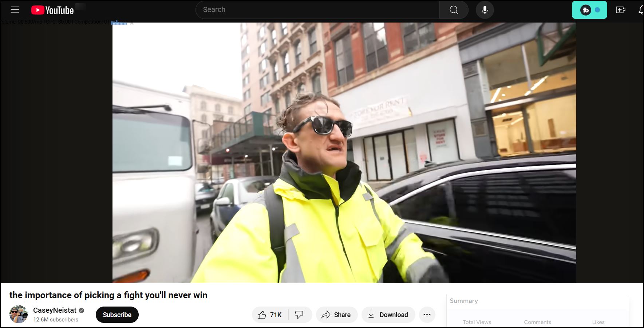Open the TubeBuddy extension menu
This screenshot has width=644, height=328.
[589, 10]
